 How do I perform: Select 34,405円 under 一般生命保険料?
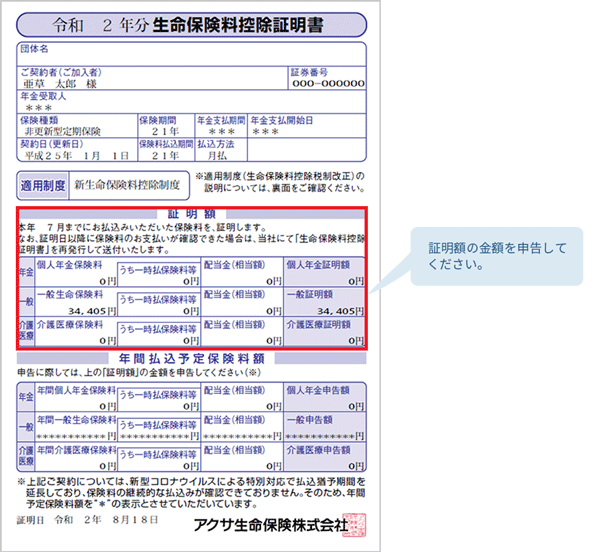(x=92, y=311)
